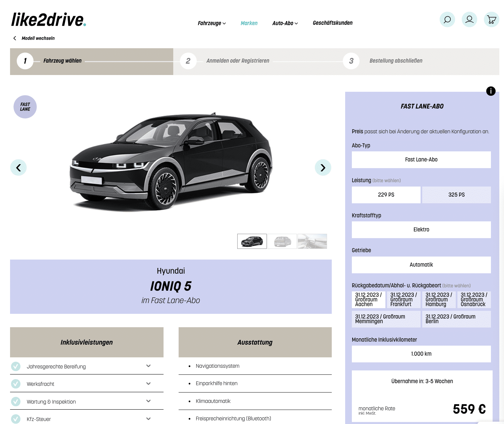
Task: Open the info icon above Fast Lane-Abo panel
Action: tap(491, 91)
